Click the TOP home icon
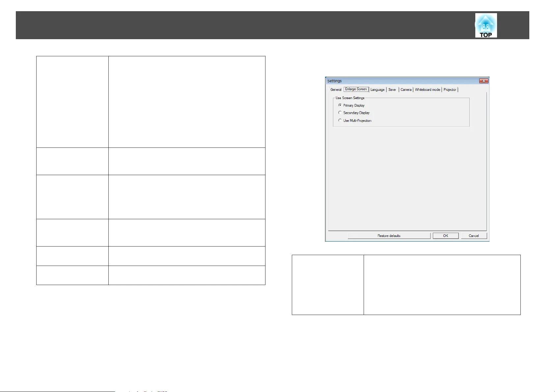Viewport: 555px width, 392px height. tap(486, 25)
